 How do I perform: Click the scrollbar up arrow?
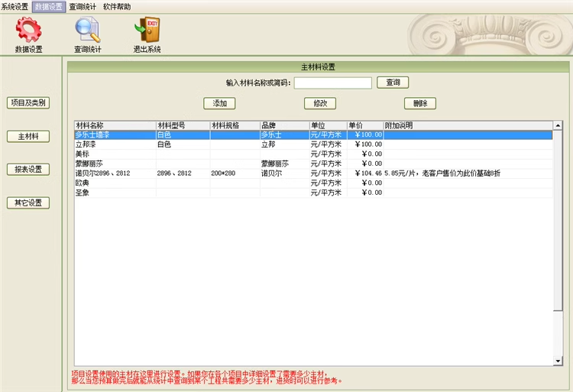click(x=558, y=125)
